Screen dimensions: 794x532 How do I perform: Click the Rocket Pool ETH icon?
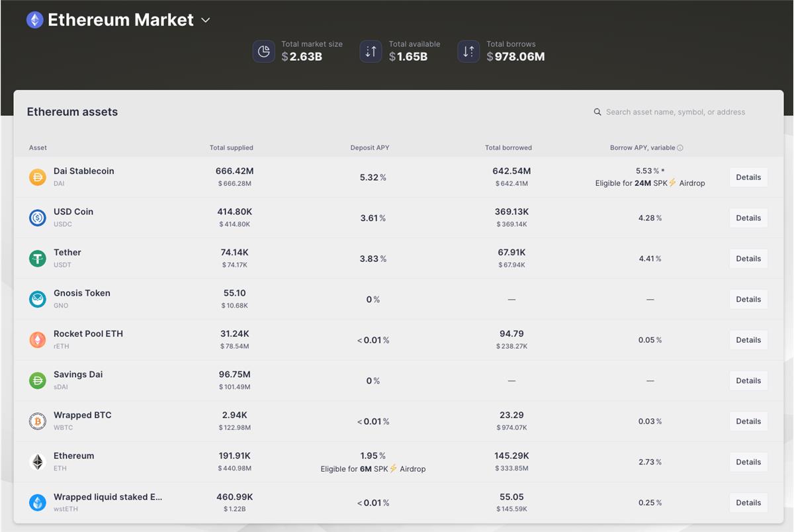(38, 339)
